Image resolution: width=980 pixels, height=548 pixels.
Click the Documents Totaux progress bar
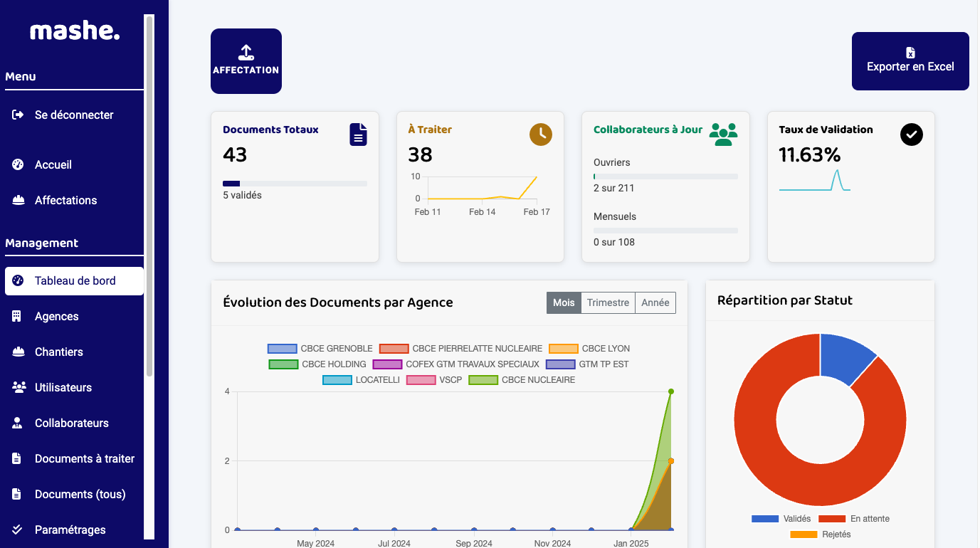click(295, 184)
